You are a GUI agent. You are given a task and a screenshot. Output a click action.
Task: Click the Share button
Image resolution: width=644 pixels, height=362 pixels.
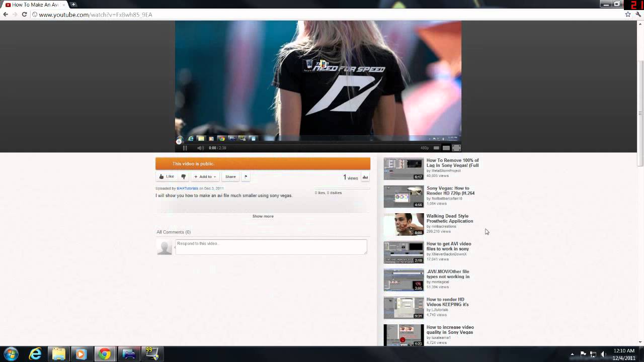pos(230,176)
